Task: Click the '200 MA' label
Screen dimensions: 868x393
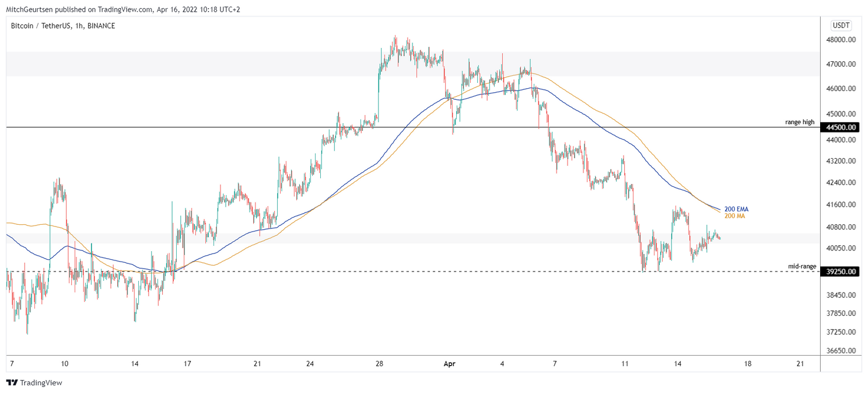Action: [734, 216]
